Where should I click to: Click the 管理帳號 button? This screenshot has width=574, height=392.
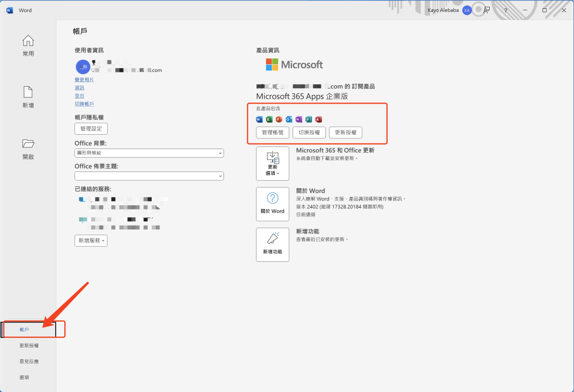point(272,132)
